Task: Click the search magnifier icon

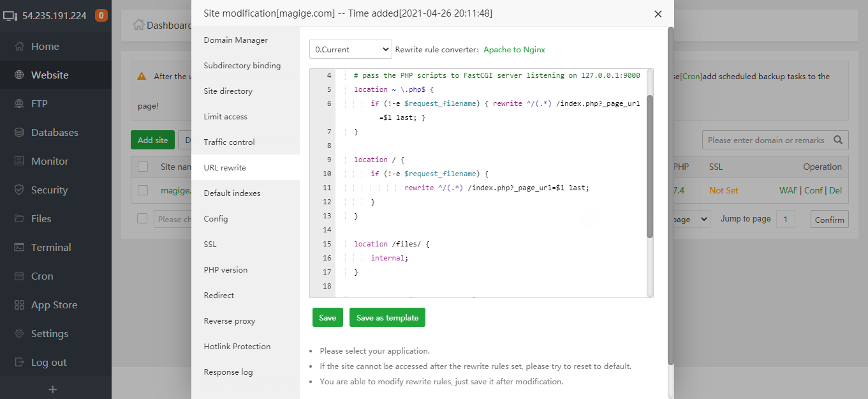Action: (x=838, y=140)
